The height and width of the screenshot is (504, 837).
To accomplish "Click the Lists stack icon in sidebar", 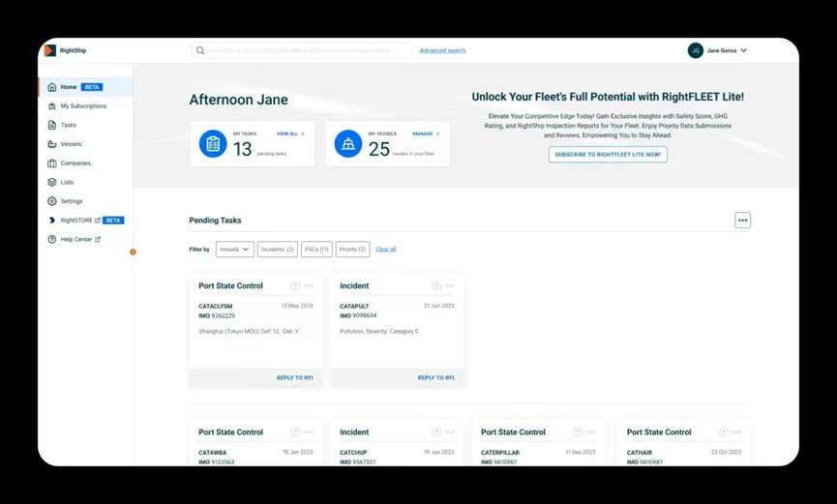I will pyautogui.click(x=52, y=182).
